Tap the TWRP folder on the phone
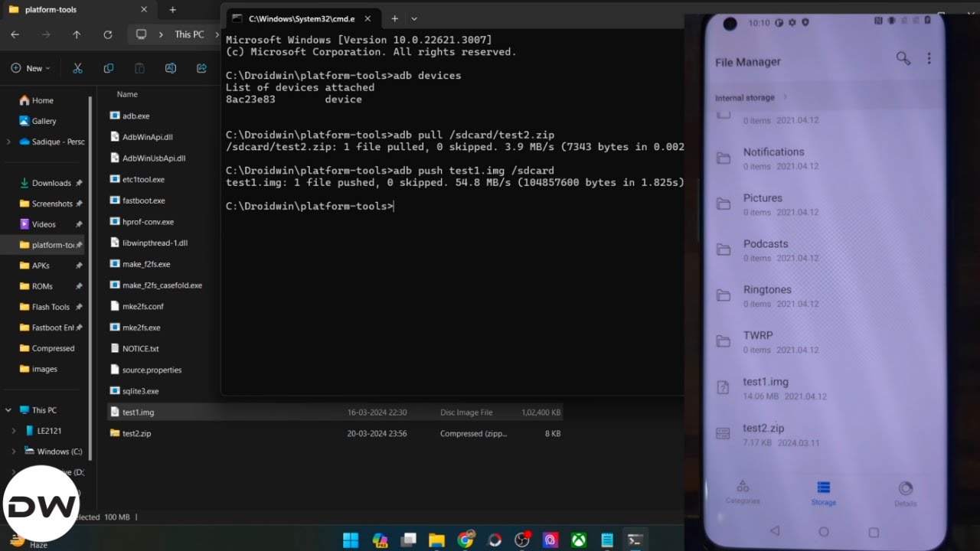This screenshot has width=980, height=551. 823,341
